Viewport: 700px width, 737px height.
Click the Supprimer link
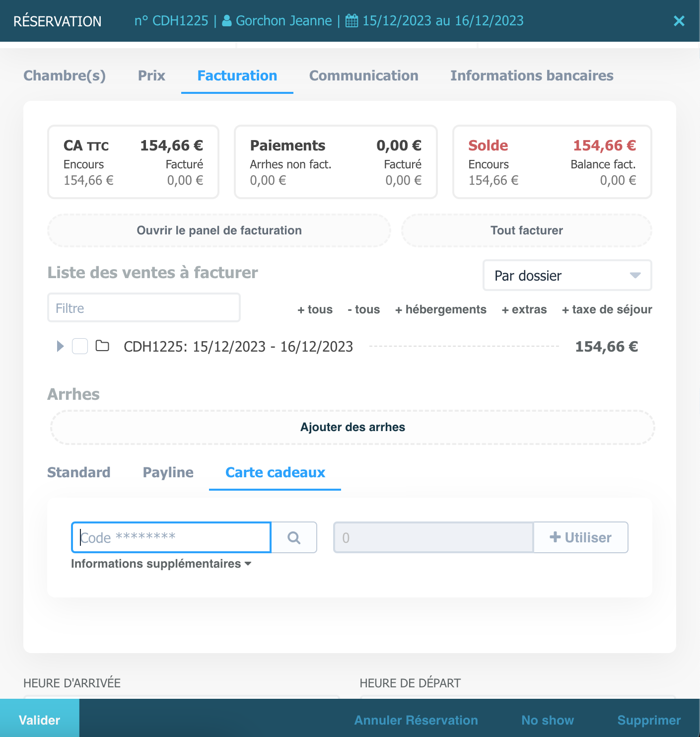(x=649, y=720)
